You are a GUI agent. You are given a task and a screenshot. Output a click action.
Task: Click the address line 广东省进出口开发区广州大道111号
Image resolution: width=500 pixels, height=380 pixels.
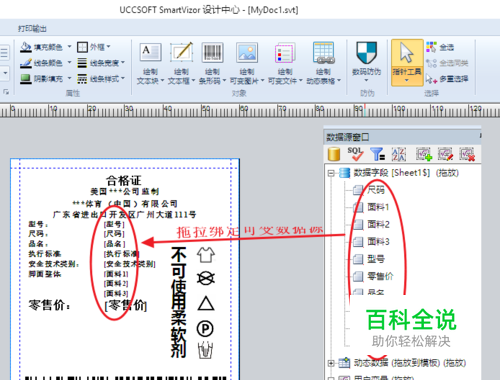124,215
